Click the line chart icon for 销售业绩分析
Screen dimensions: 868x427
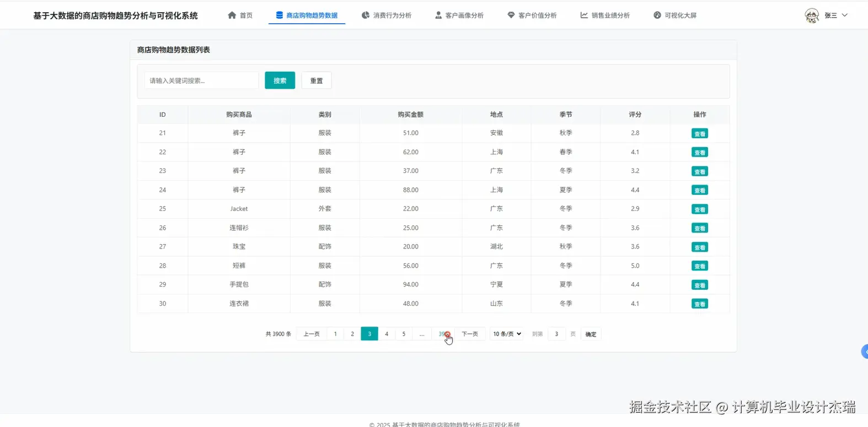(584, 15)
